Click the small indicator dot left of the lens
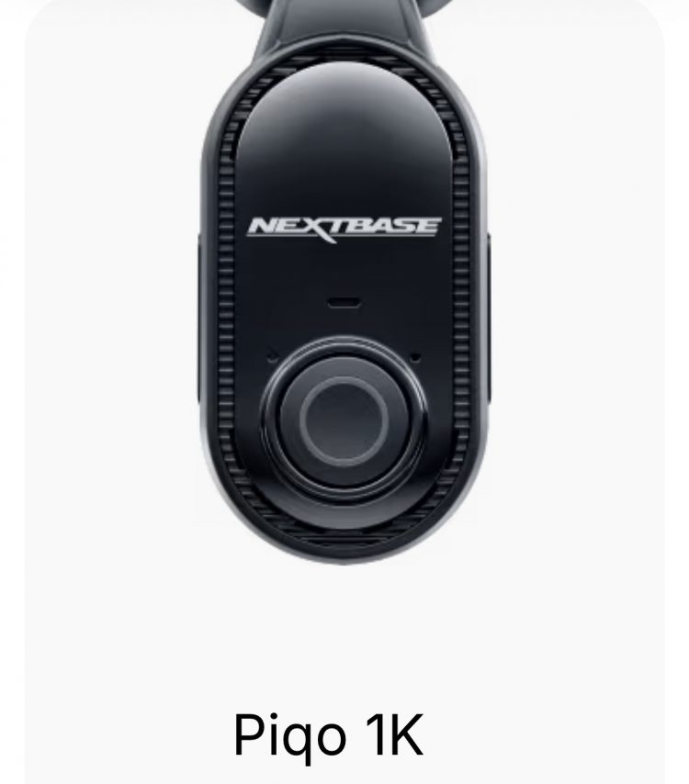This screenshot has height=784, width=689. pyautogui.click(x=273, y=357)
